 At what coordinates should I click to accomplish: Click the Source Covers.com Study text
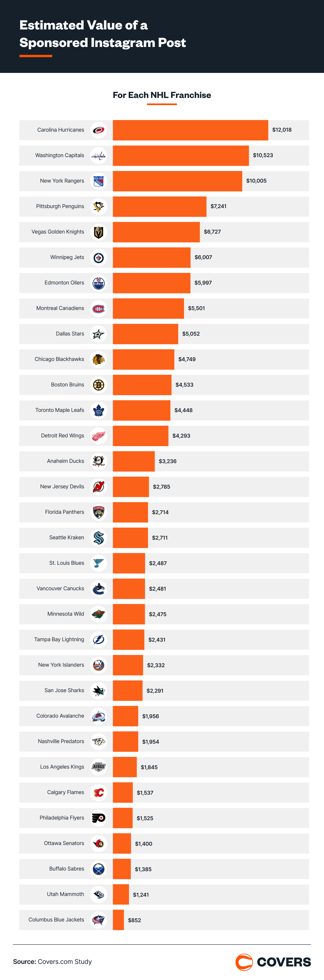52,962
